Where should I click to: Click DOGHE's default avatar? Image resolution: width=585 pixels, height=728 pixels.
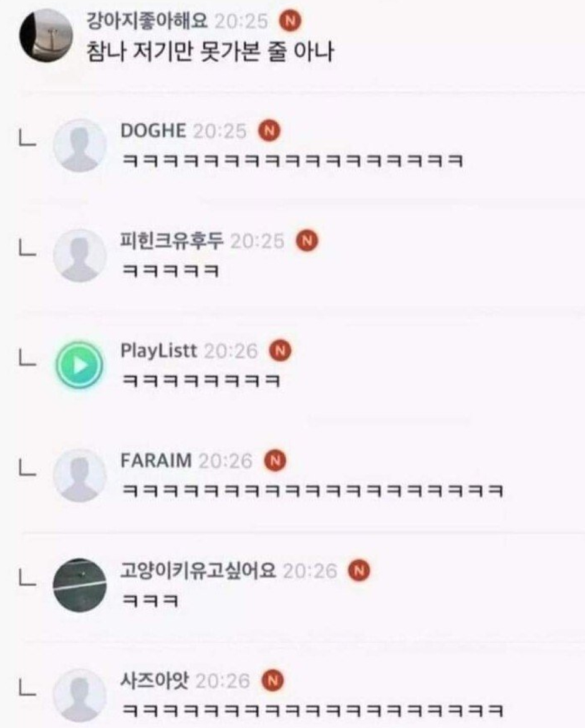80,146
